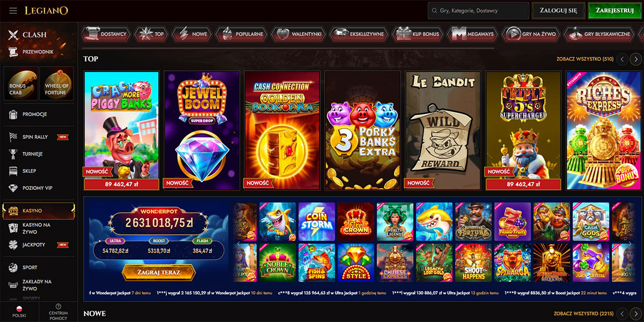
Task: Open the Bonus Crab coin icon
Action: click(20, 84)
